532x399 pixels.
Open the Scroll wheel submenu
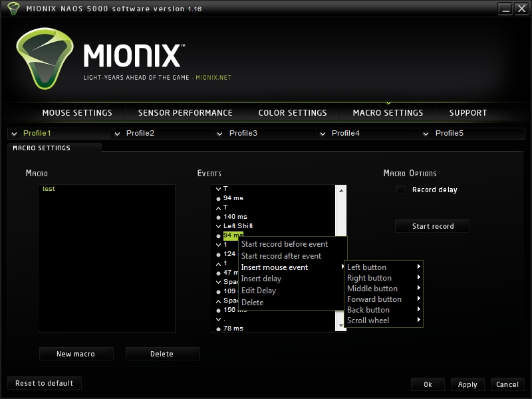tap(384, 321)
